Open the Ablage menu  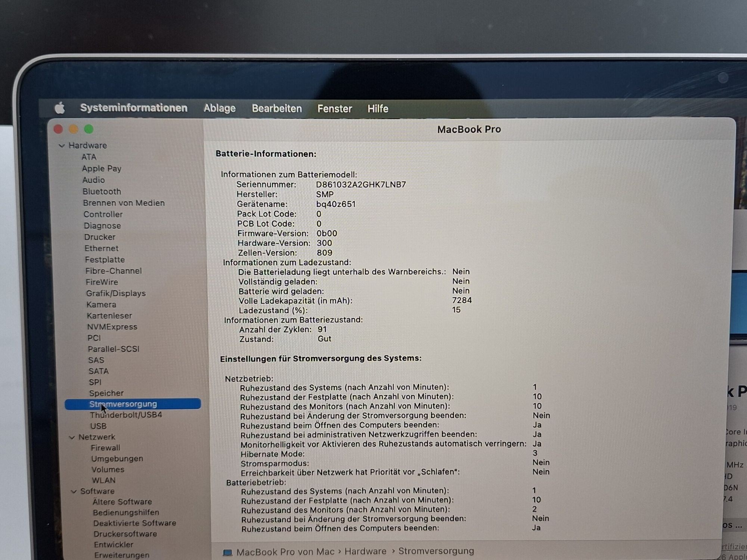[x=220, y=108]
